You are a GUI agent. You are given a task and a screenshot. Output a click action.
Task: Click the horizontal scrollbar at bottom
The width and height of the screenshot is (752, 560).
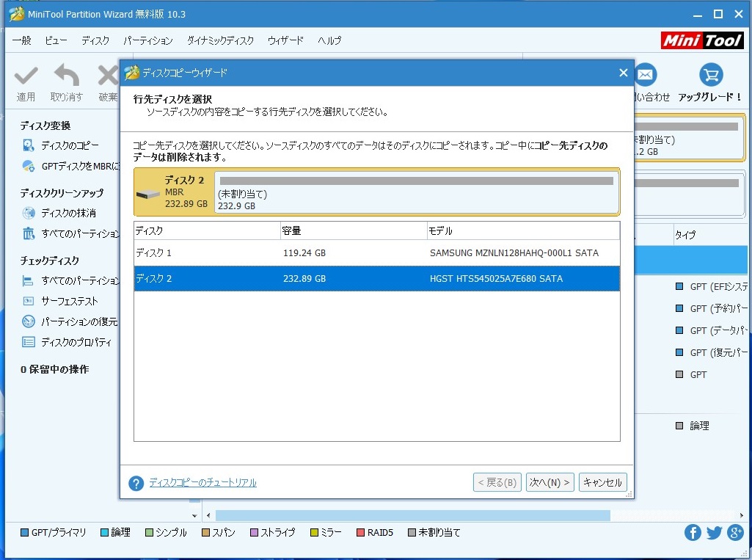click(412, 516)
